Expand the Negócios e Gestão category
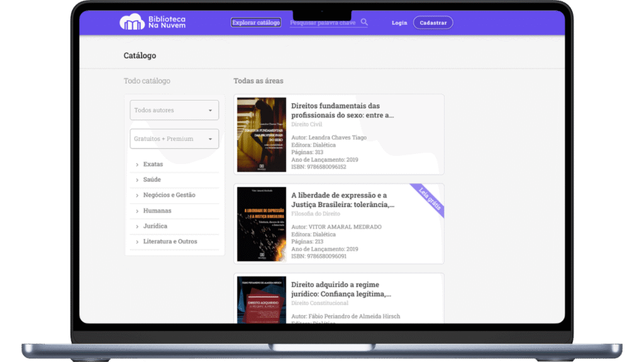644x362 pixels. [174, 195]
